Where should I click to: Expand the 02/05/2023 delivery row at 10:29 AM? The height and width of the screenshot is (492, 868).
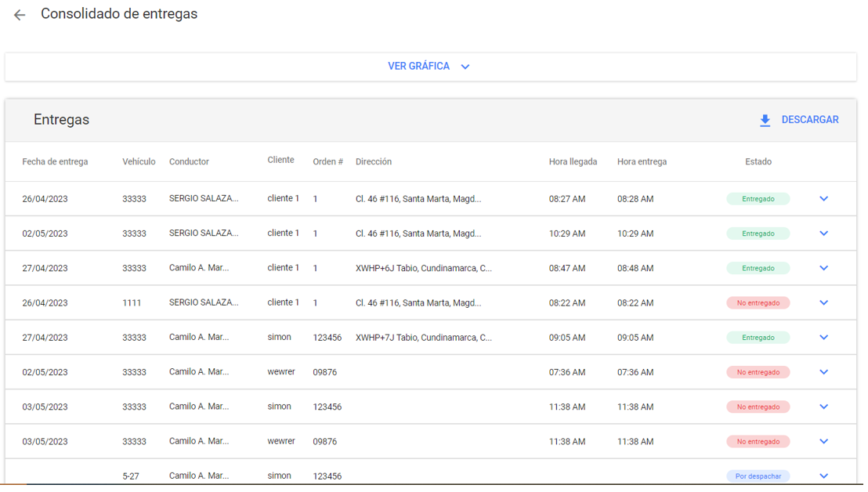(x=823, y=233)
